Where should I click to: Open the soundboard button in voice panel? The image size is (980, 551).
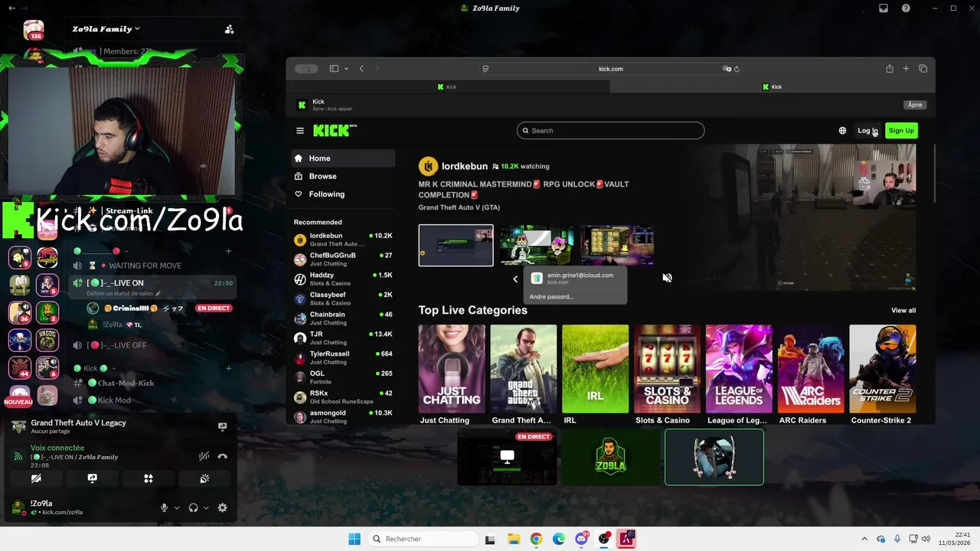[x=204, y=478]
